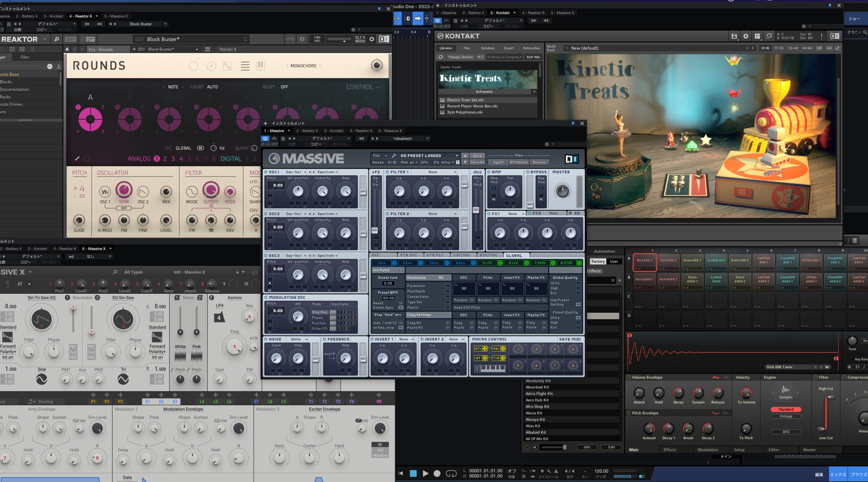This screenshot has height=482, width=868.
Task: Click the pencil icon in Rounds
Action: pos(77,158)
